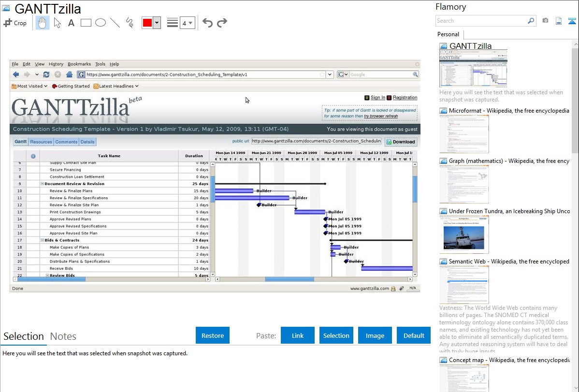Select the text annotation tool
Viewport: 579px width, 392px height.
pyautogui.click(x=71, y=23)
